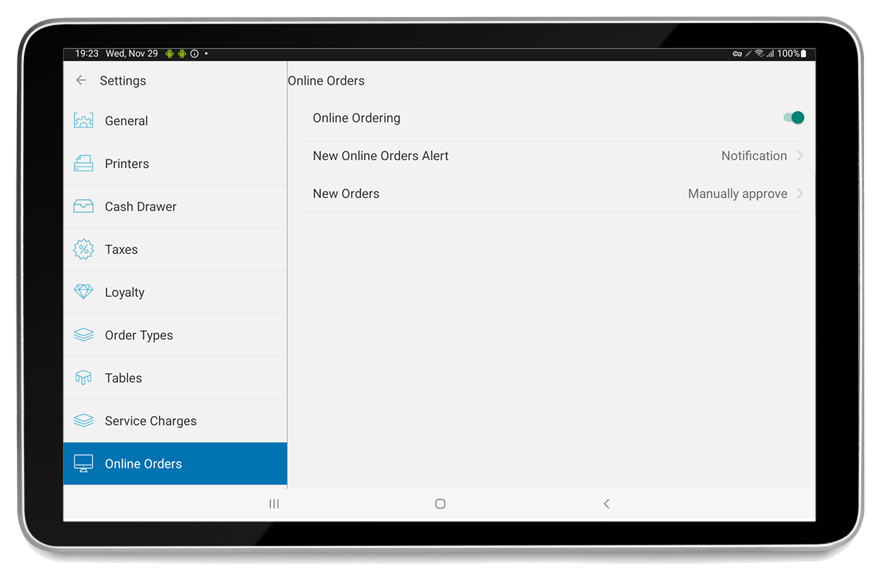Image resolution: width=885 pixels, height=585 pixels.
Task: Click the Order Types layers icon
Action: coord(83,335)
